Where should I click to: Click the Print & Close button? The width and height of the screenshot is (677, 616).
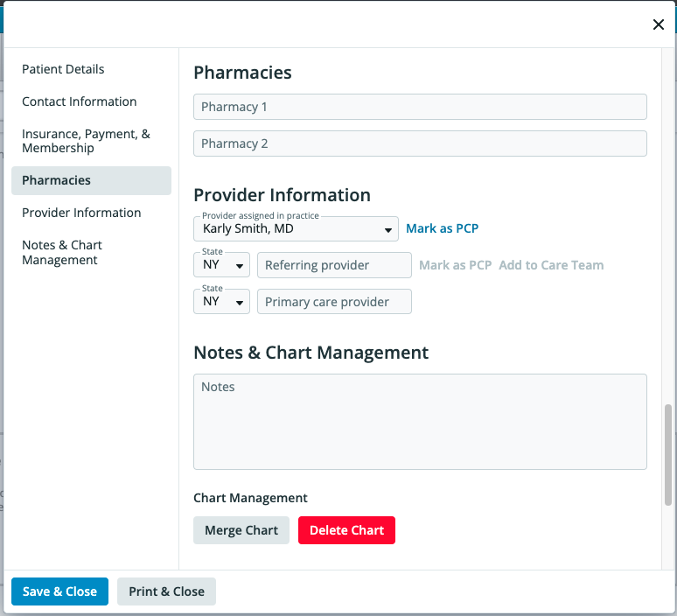166,591
